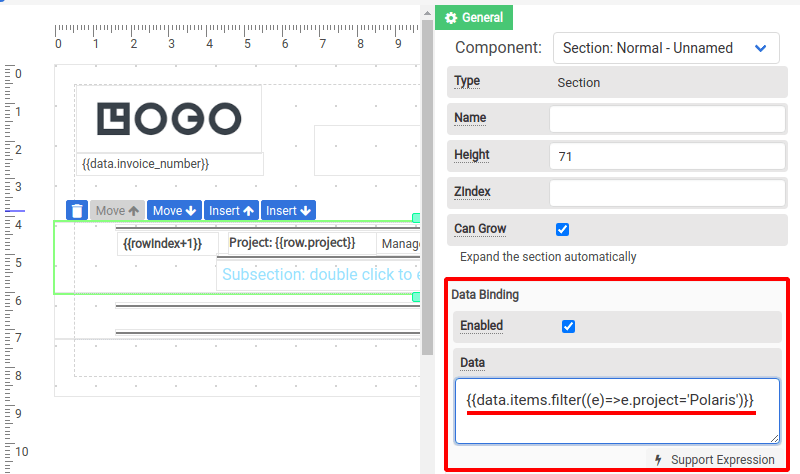This screenshot has width=800, height=474.
Task: Open the Component dropdown
Action: click(x=666, y=48)
